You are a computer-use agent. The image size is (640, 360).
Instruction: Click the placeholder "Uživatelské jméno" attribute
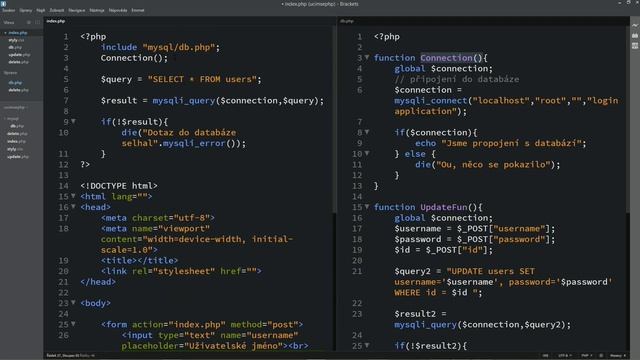(204, 346)
